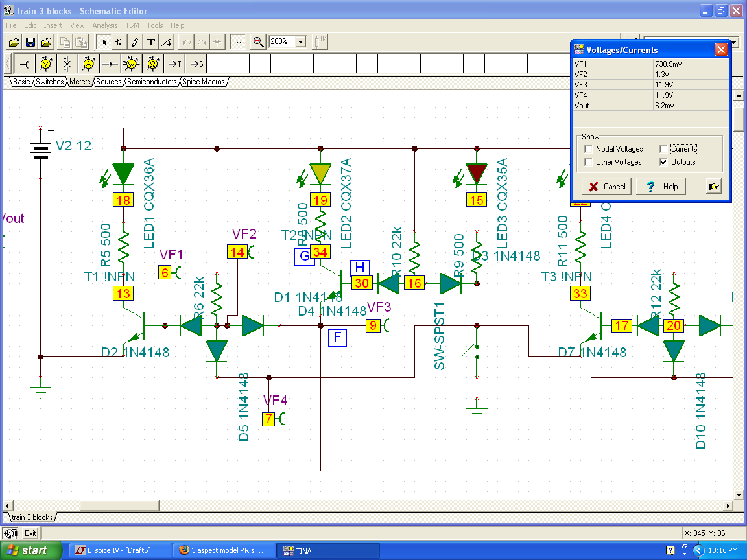Click the Zoom magnifier icon

[258, 42]
